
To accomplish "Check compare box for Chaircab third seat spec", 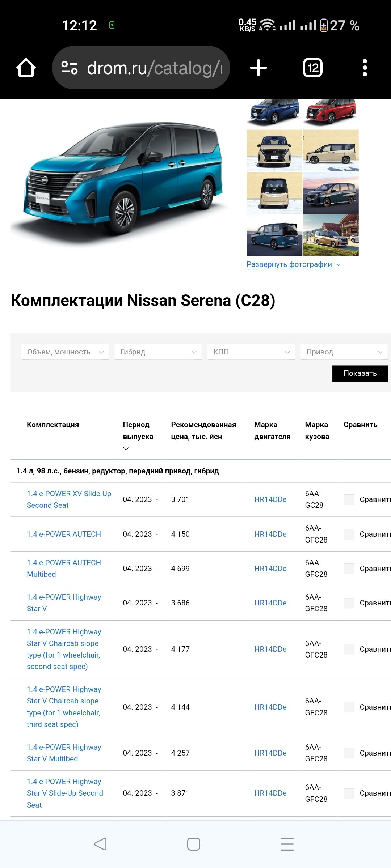I will [x=349, y=707].
